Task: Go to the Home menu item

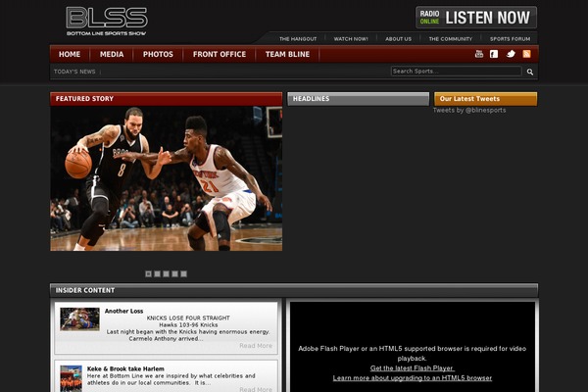Action: [70, 55]
